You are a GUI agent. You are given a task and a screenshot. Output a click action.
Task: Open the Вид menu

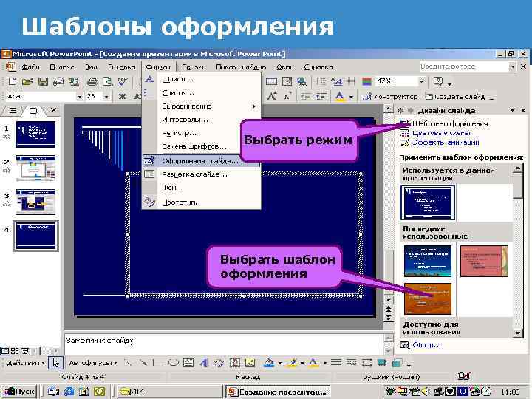(x=91, y=67)
